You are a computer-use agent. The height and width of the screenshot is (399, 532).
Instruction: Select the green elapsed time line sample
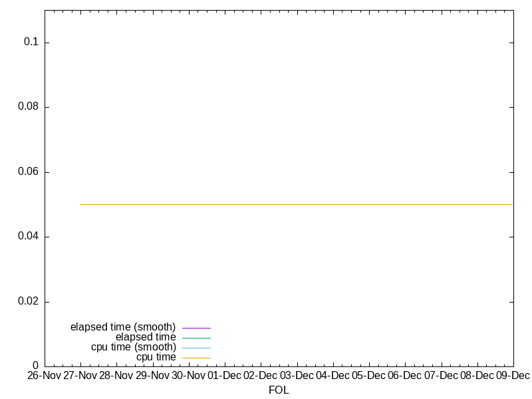(x=196, y=338)
